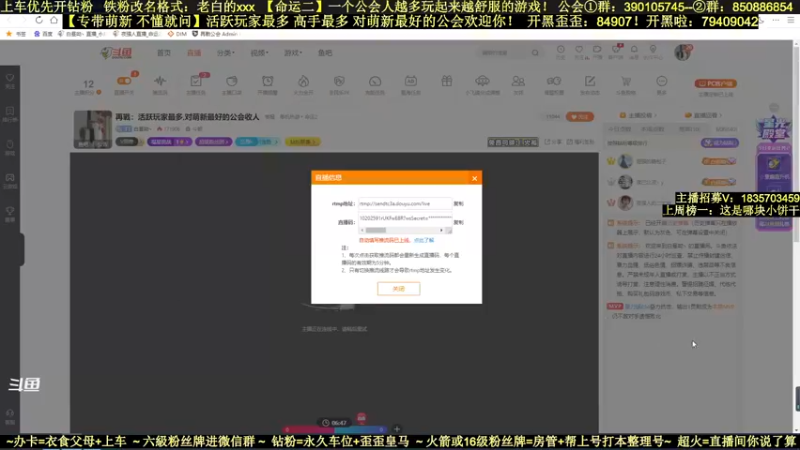The width and height of the screenshot is (800, 450).
Task: Open the 百度 bookmark
Action: coord(43,34)
